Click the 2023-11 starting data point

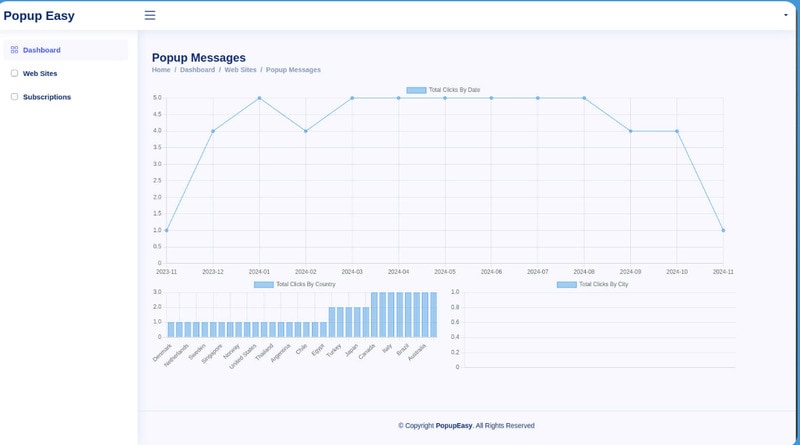166,230
